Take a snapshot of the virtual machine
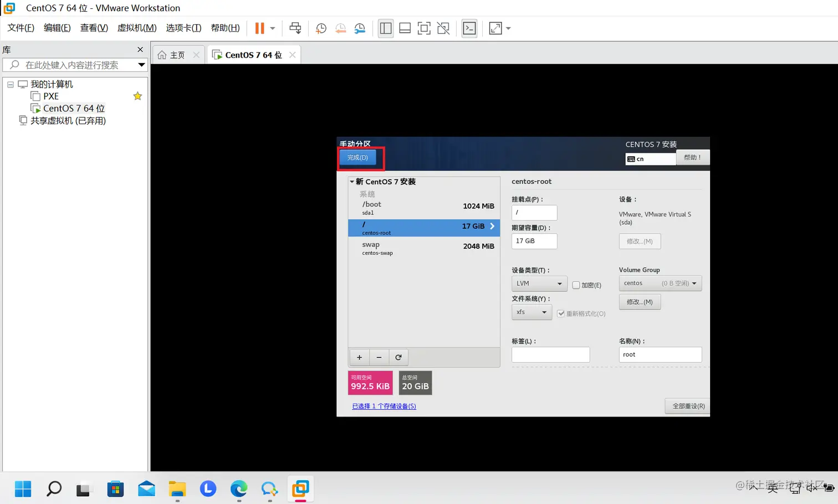Screen dimensions: 838x504 click(x=321, y=28)
